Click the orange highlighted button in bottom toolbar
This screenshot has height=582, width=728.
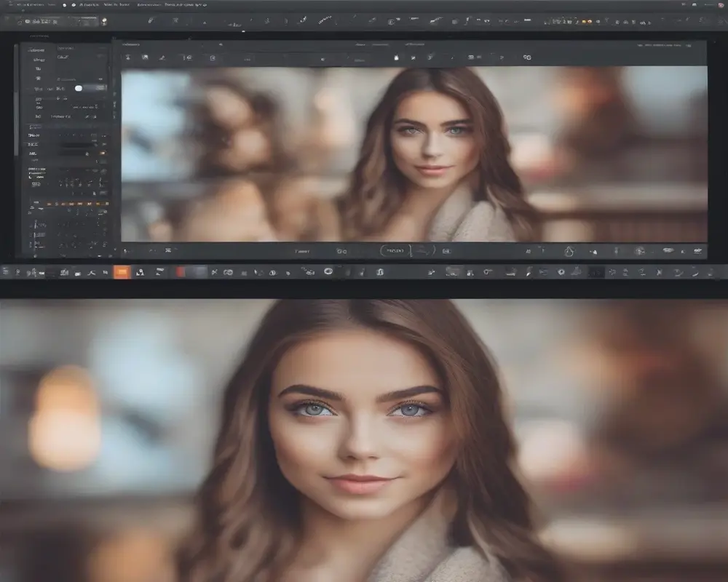[x=122, y=272]
